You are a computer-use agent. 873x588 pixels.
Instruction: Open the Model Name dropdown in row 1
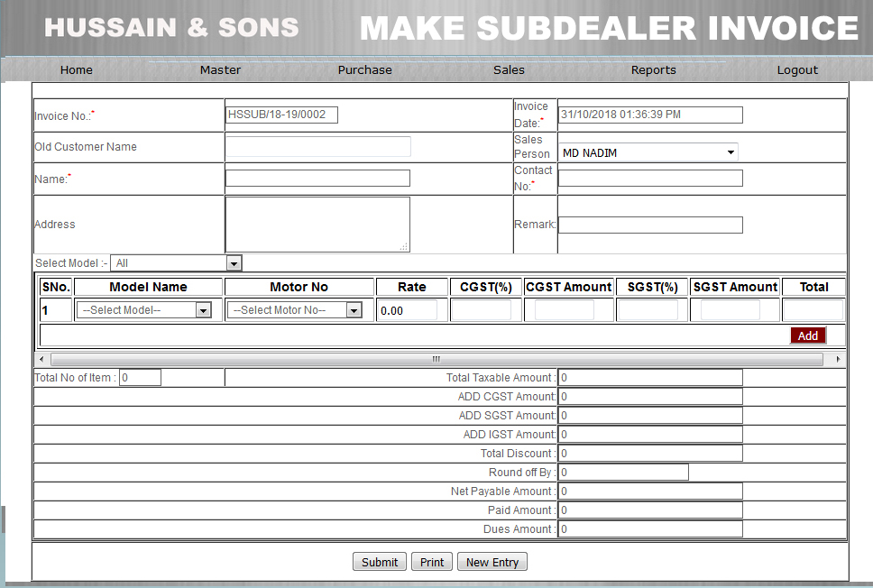(144, 310)
